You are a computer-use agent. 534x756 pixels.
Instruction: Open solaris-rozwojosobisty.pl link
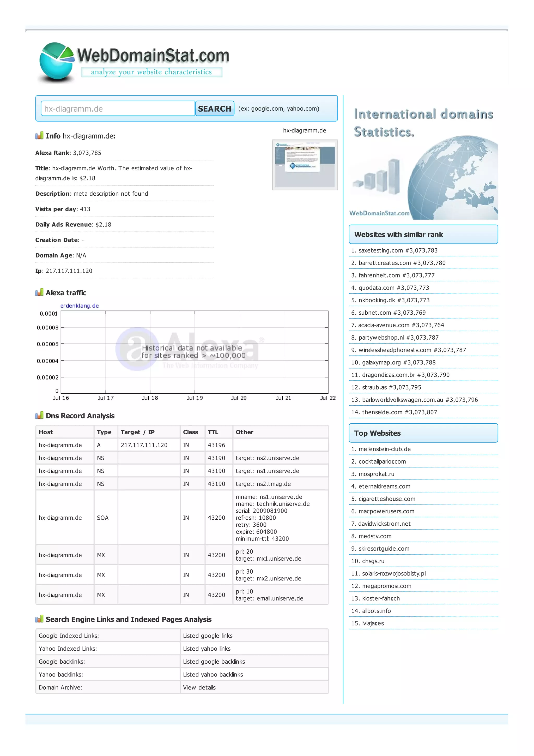[394, 574]
